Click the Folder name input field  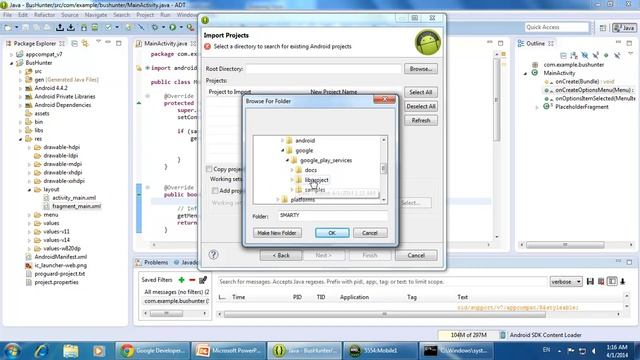click(x=333, y=216)
